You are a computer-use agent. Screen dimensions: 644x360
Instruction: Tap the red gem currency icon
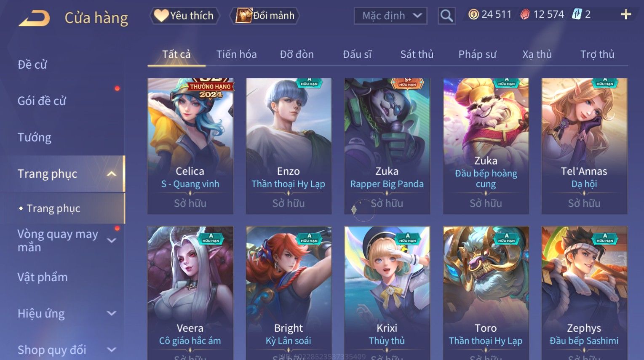pyautogui.click(x=525, y=15)
